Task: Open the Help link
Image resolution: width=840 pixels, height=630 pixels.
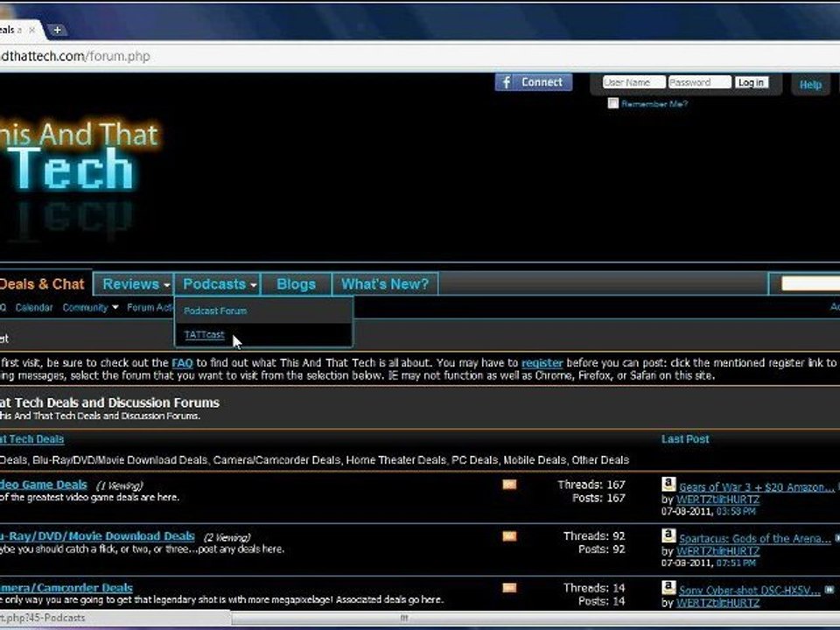Action: pyautogui.click(x=810, y=85)
